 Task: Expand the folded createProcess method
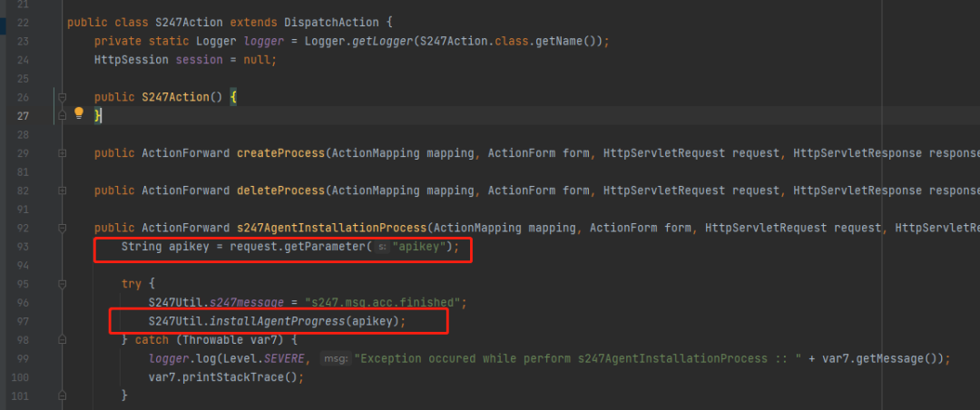pyautogui.click(x=62, y=153)
